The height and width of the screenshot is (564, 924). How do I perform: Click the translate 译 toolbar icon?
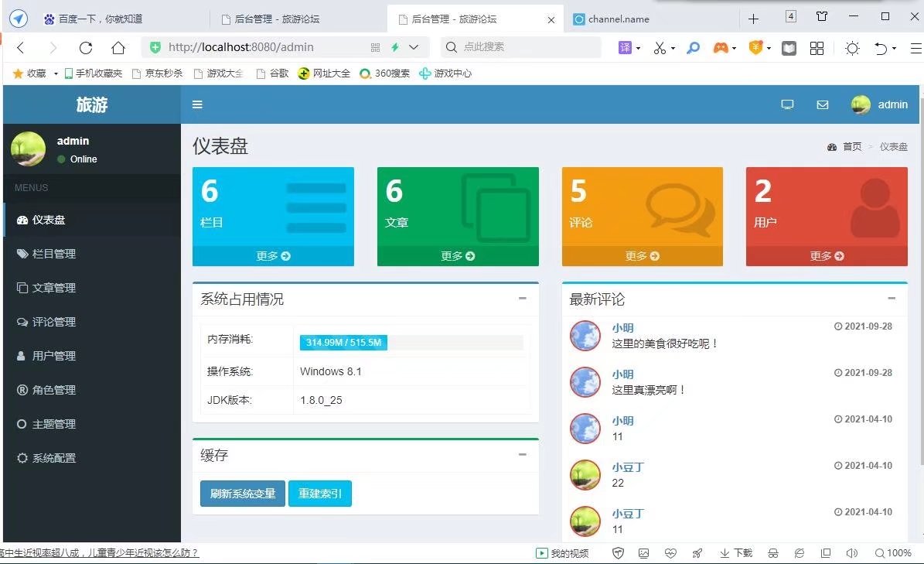[x=625, y=48]
